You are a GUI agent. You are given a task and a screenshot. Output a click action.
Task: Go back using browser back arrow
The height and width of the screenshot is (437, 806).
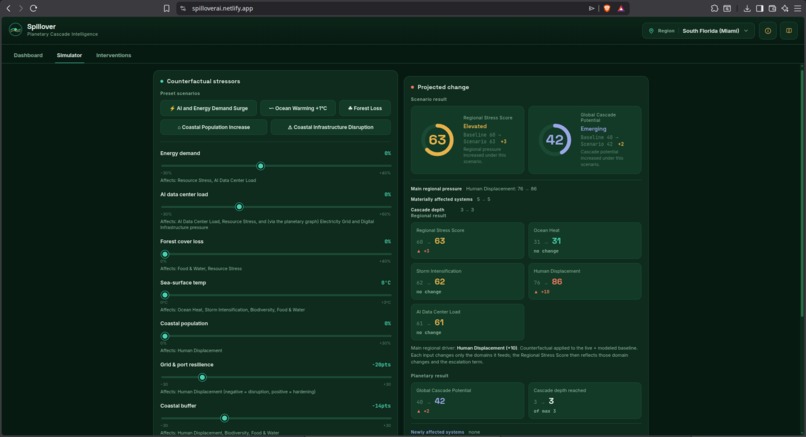click(x=8, y=8)
